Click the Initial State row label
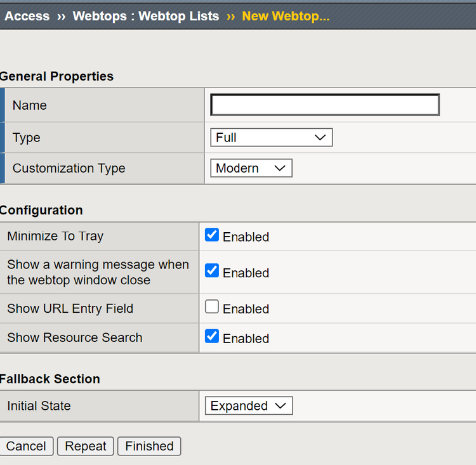This screenshot has width=476, height=465. point(39,406)
